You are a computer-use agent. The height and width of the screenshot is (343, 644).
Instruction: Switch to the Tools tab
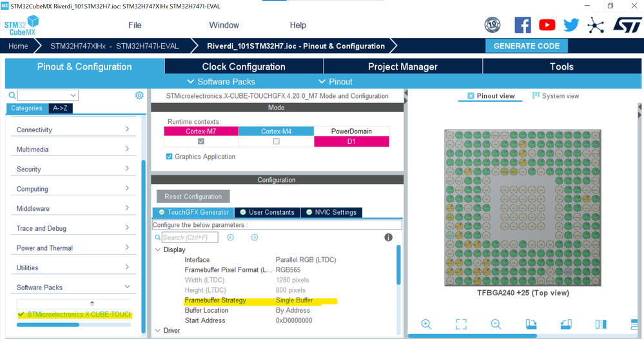coord(562,66)
